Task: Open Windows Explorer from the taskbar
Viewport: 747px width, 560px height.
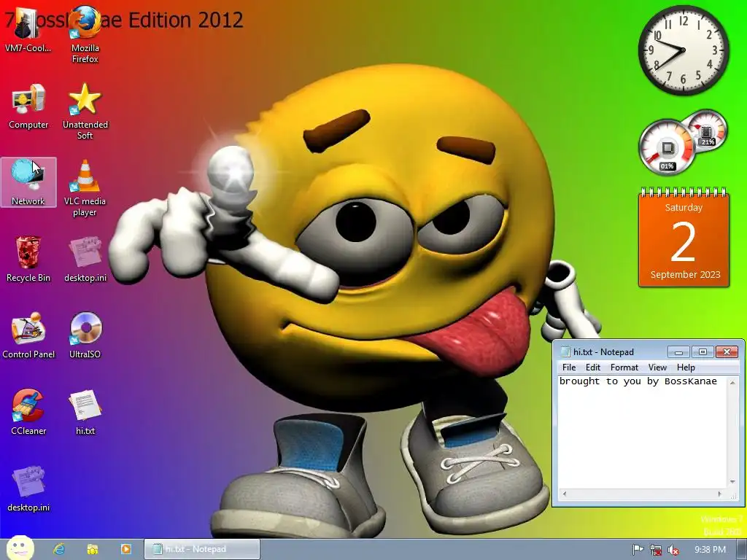Action: coord(93,549)
